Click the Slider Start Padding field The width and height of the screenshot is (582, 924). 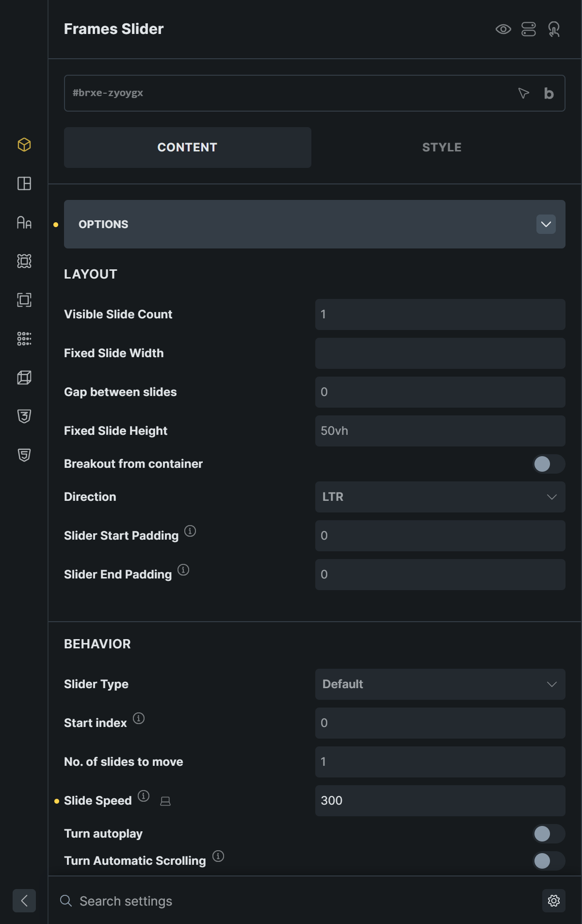coord(440,536)
